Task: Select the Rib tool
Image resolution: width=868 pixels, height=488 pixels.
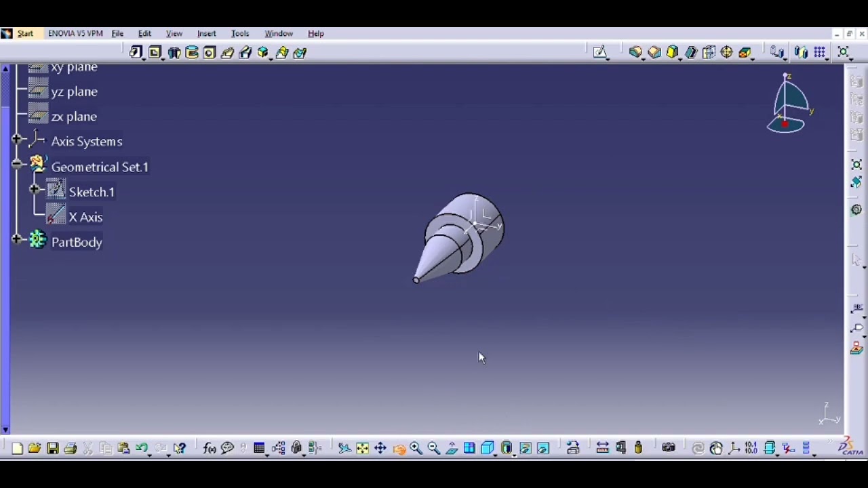Action: click(x=228, y=53)
